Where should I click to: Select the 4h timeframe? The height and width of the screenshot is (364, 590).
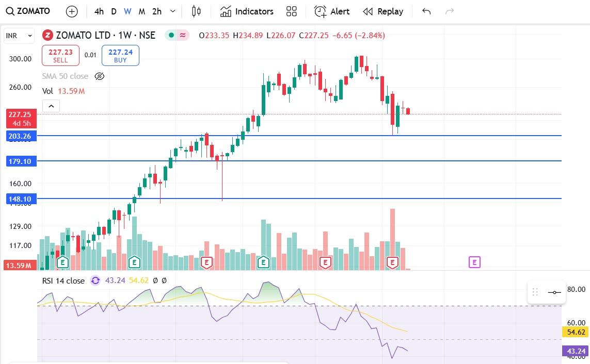point(99,12)
